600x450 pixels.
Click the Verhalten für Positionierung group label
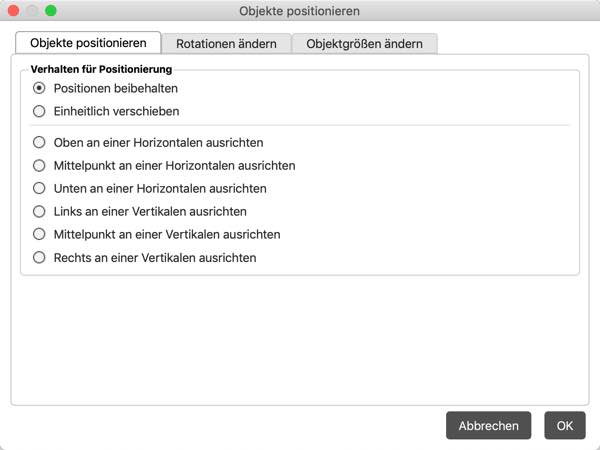(x=102, y=70)
